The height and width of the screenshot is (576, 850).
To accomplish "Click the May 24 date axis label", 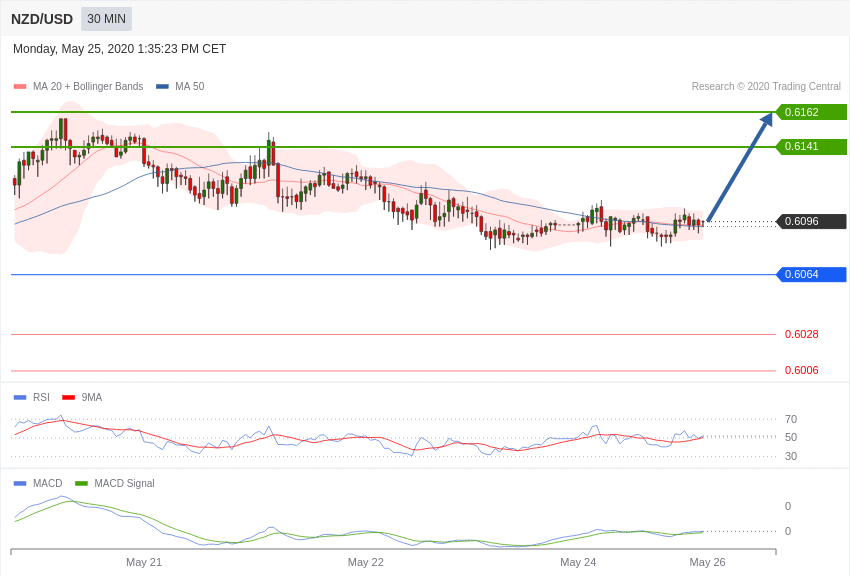I will click(578, 562).
